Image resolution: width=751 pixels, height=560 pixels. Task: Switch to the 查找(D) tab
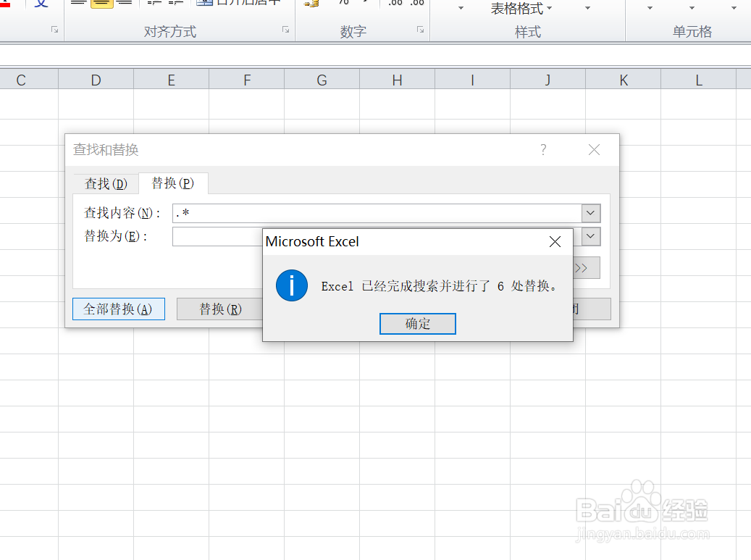tap(106, 184)
